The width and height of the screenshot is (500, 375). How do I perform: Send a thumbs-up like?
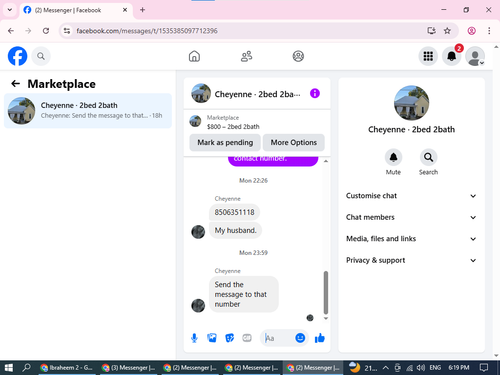(320, 338)
